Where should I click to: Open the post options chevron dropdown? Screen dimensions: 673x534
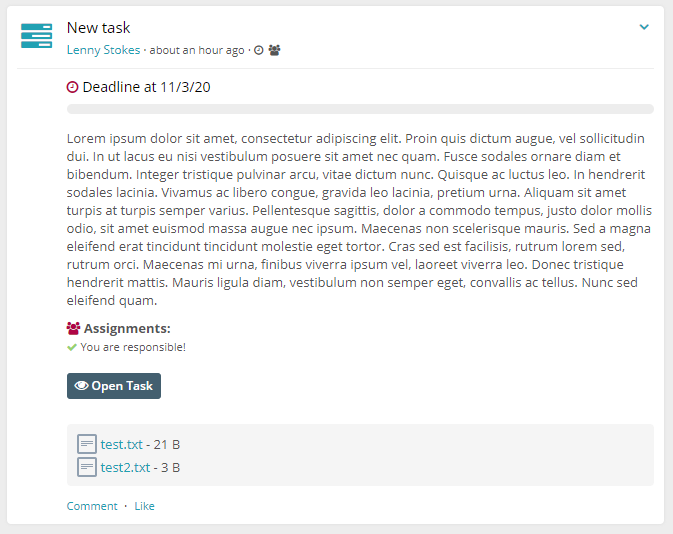pos(644,27)
